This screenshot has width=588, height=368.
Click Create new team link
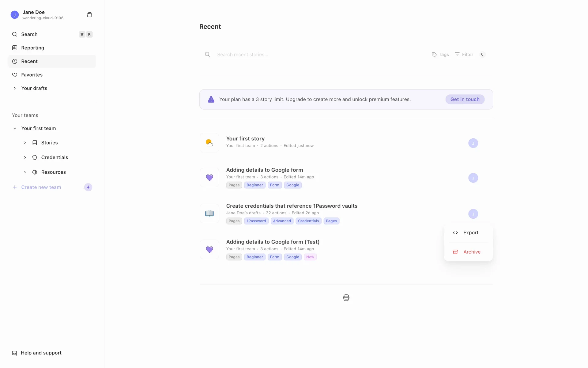(x=41, y=187)
